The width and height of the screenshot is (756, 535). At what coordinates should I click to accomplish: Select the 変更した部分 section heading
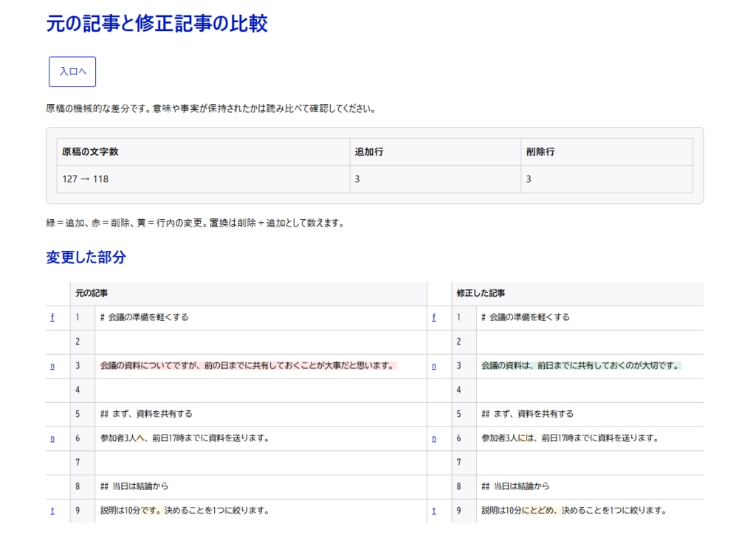[x=86, y=257]
